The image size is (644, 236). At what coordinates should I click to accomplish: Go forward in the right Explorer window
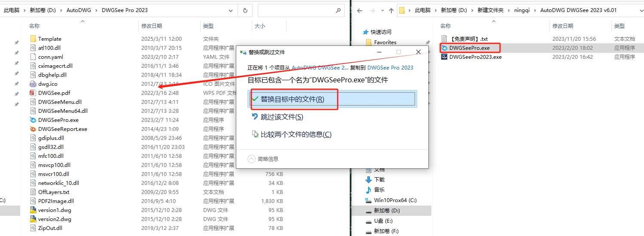coord(372,10)
